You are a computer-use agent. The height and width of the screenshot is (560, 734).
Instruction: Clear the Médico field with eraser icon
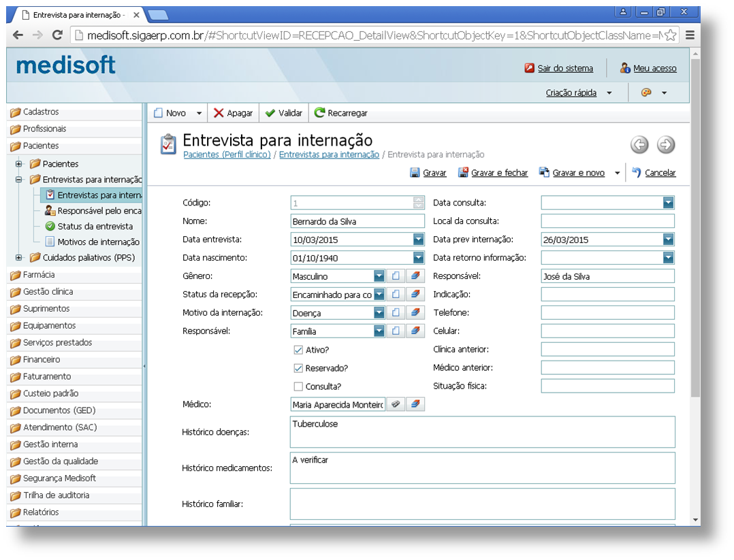pyautogui.click(x=415, y=404)
